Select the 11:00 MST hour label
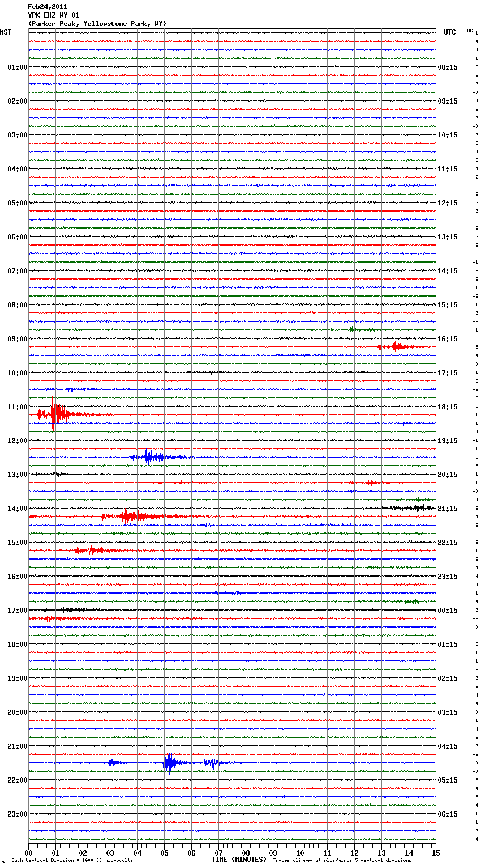The image size is (481, 868). coord(17,407)
